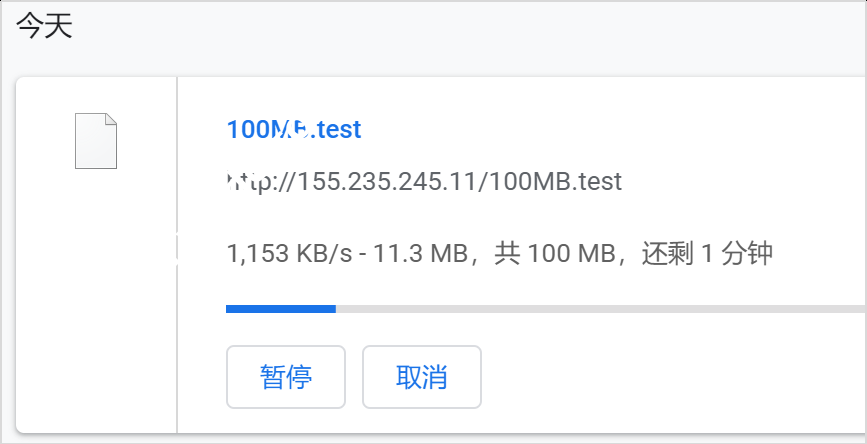Click empty space below the file icon

96,300
